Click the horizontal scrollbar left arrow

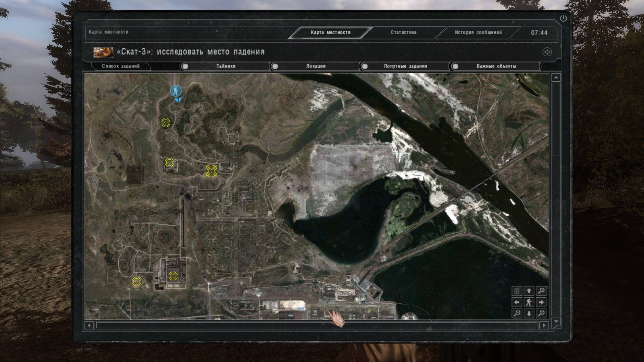89,325
